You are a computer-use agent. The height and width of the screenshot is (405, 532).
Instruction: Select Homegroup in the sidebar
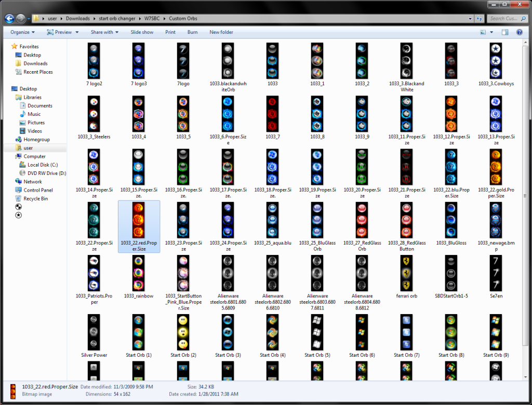[33, 139]
